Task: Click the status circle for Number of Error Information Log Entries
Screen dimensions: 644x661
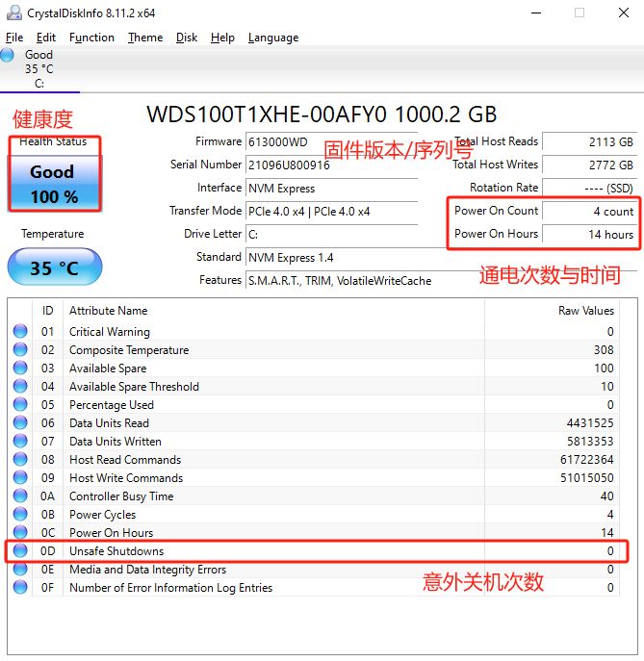Action: click(20, 587)
